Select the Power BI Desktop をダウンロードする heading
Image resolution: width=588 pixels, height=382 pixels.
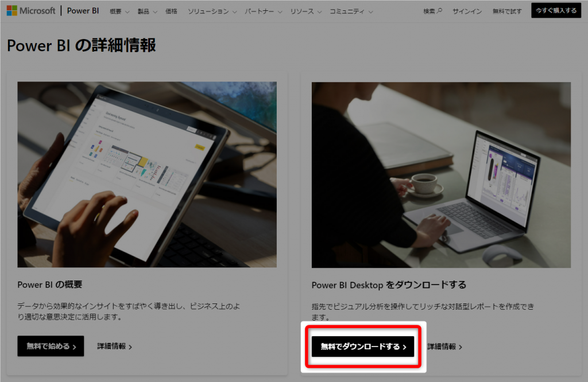(389, 285)
